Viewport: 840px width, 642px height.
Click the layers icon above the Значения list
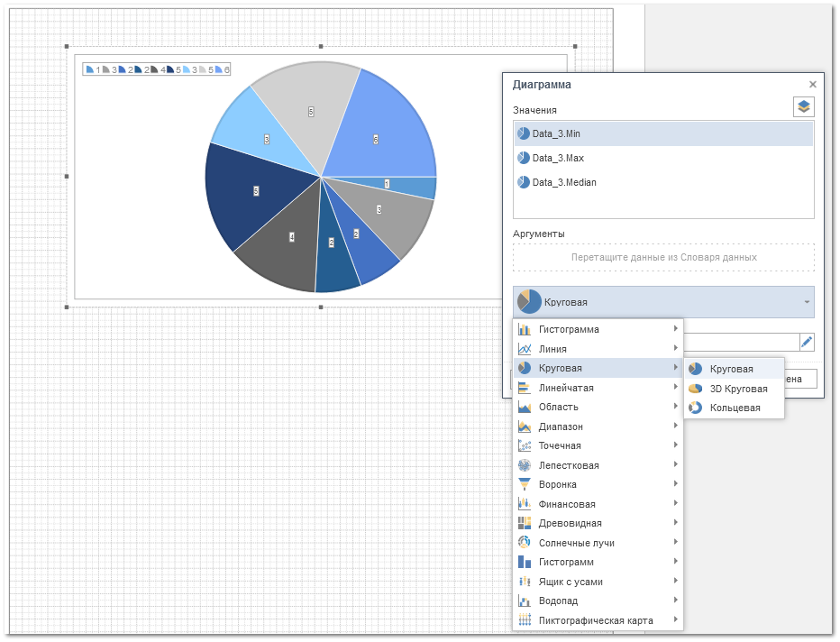[803, 106]
